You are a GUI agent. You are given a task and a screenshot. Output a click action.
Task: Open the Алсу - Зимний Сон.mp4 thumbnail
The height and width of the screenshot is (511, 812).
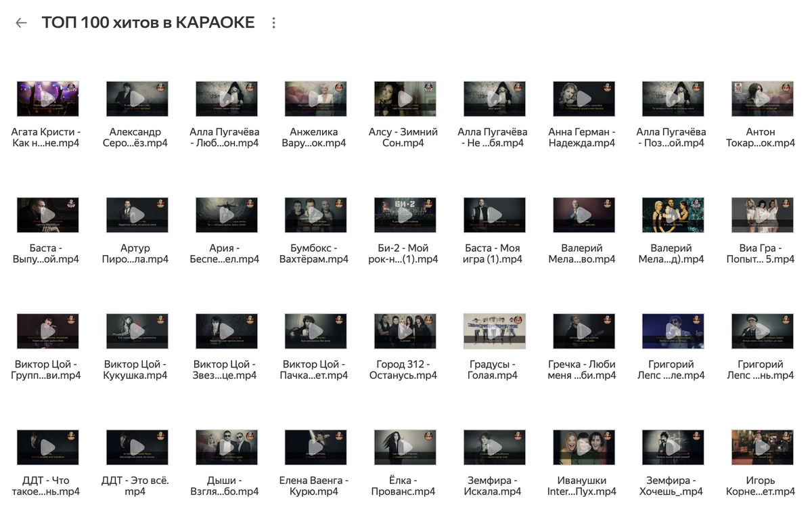click(405, 99)
